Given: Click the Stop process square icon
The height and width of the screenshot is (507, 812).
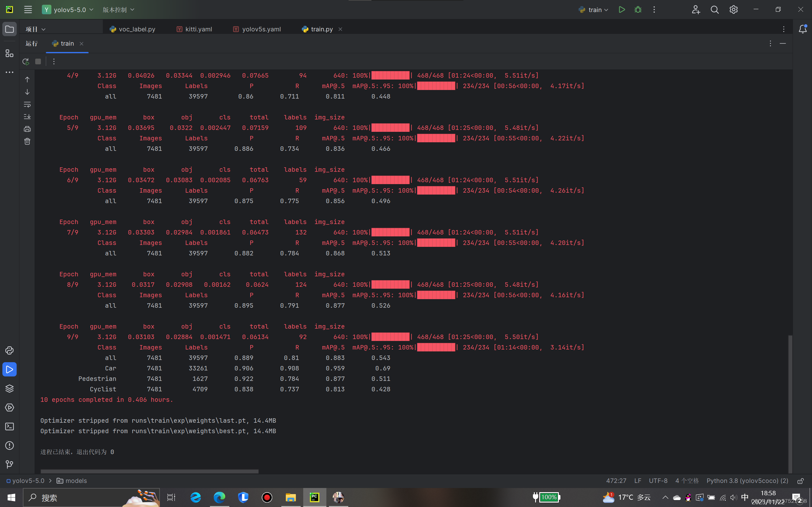Looking at the screenshot, I should pos(38,62).
